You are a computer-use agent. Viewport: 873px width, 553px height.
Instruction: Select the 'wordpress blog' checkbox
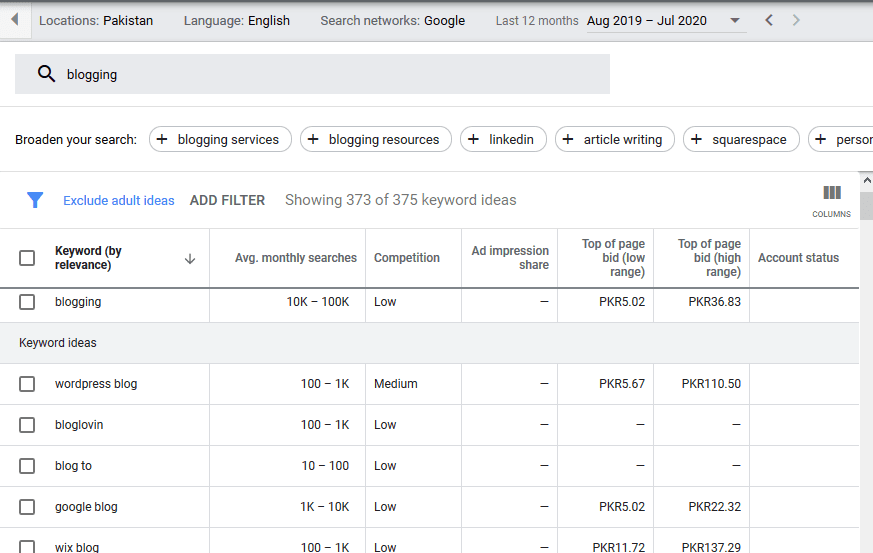point(27,384)
